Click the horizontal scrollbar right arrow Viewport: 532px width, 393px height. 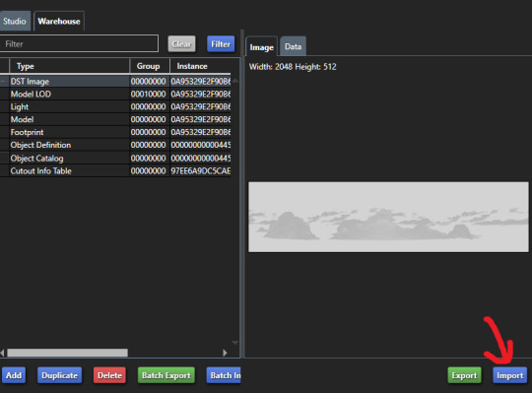225,353
